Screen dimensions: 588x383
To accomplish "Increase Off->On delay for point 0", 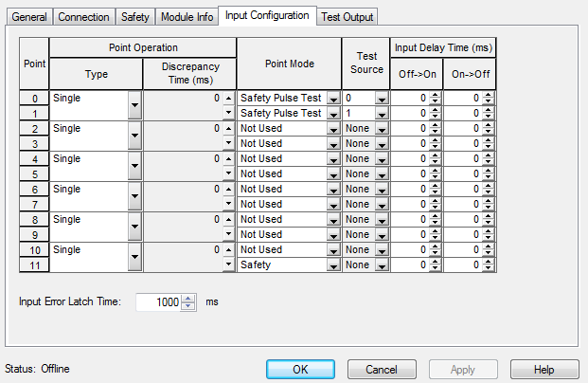I will [435, 95].
